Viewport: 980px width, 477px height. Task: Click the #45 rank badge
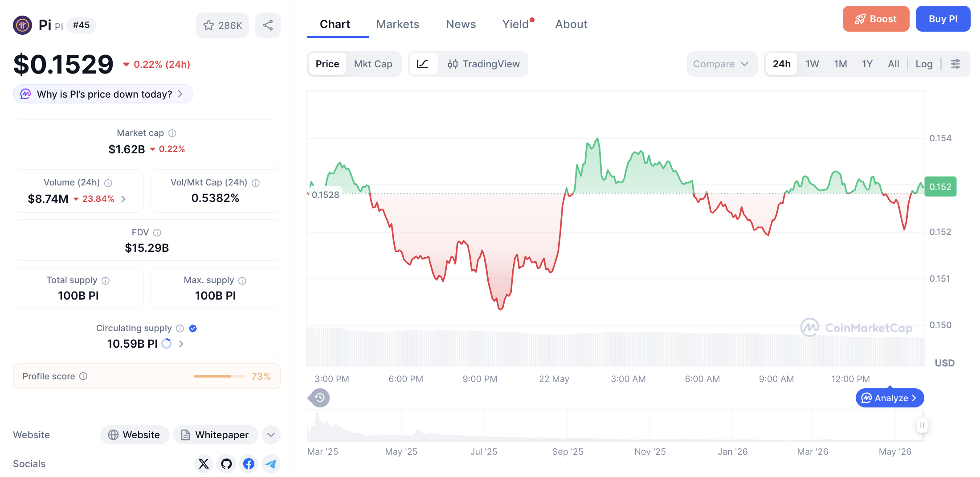(x=81, y=25)
